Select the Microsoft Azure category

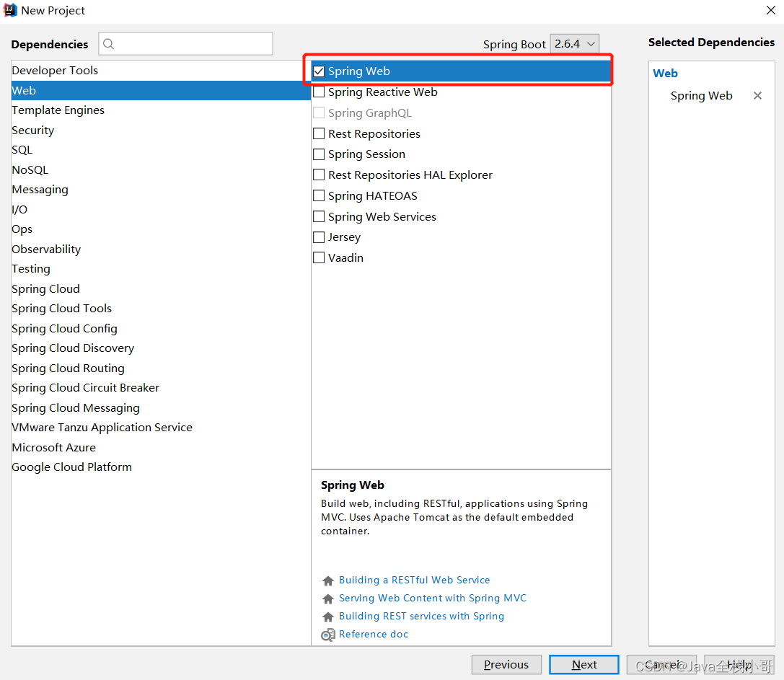point(161,448)
